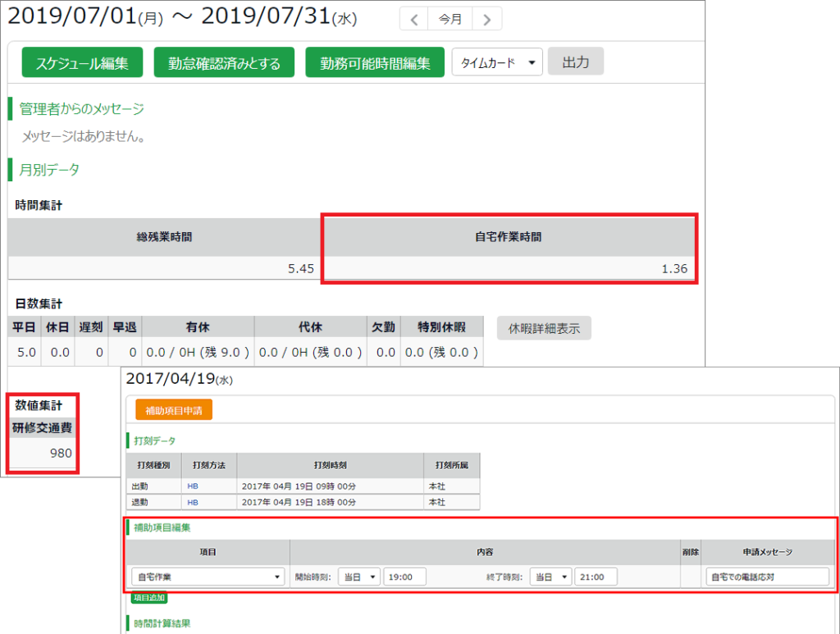The width and height of the screenshot is (840, 634).
Task: Open the HB link in the 退勤 row
Action: point(193,502)
